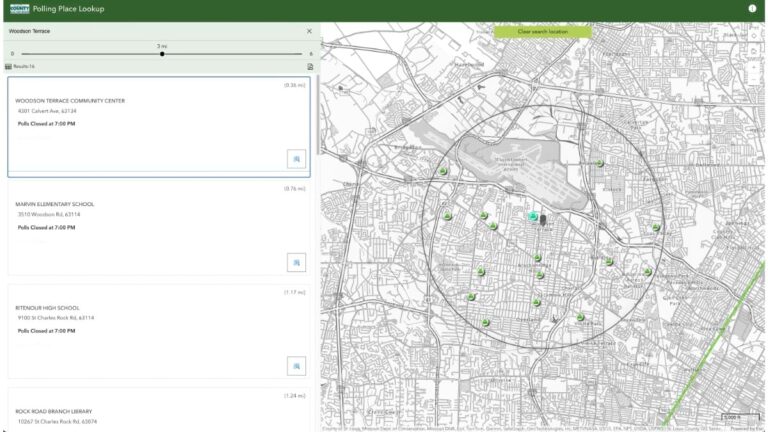Open the Rock Road Branch Library result
The height and width of the screenshot is (432, 768).
150,412
